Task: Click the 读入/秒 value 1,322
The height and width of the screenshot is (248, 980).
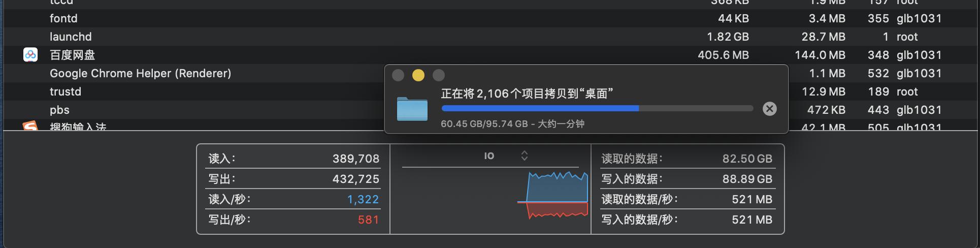Action: (x=363, y=199)
